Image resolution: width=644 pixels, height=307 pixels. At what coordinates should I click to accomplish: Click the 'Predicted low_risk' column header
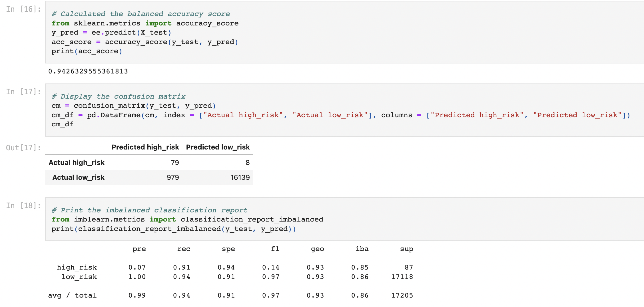218,147
